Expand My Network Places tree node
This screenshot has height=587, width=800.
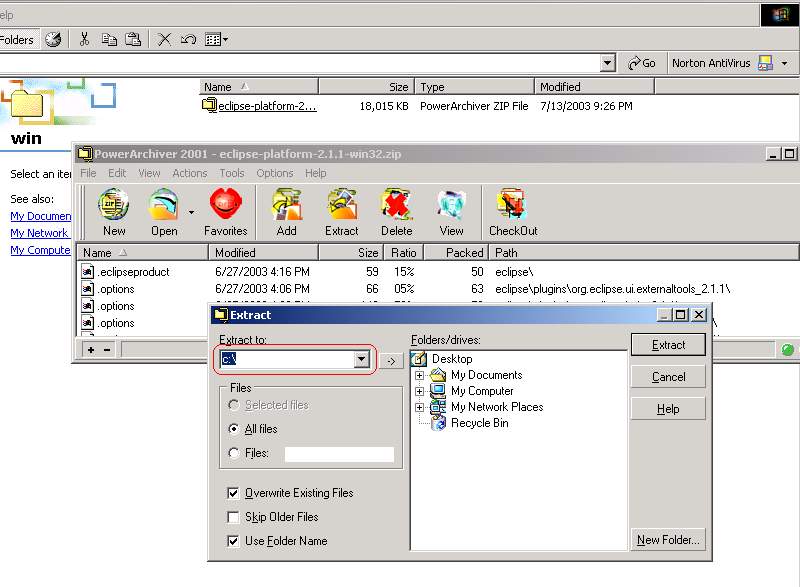pyautogui.click(x=419, y=407)
